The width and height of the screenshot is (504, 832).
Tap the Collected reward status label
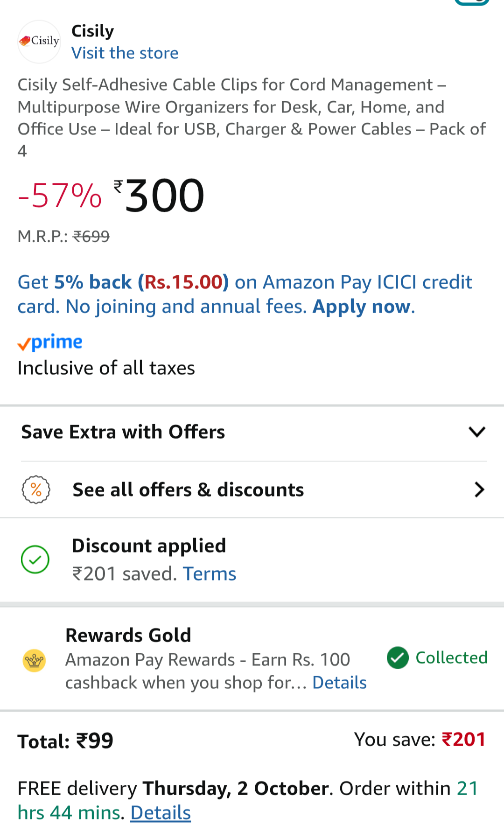(451, 658)
